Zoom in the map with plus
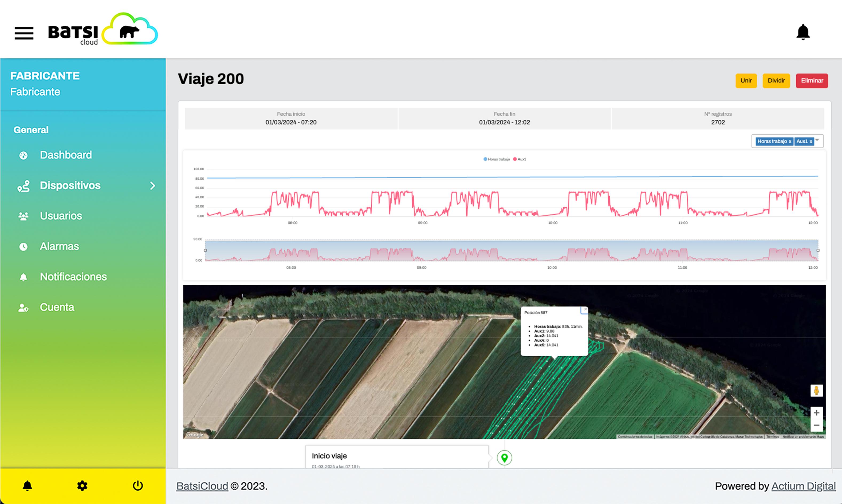This screenshot has width=842, height=504. tap(817, 413)
